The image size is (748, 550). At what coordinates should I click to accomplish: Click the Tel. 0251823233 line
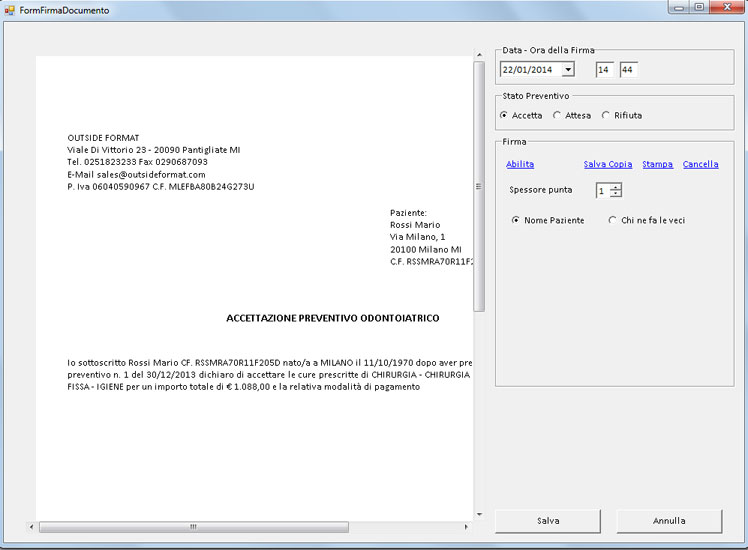tap(137, 162)
